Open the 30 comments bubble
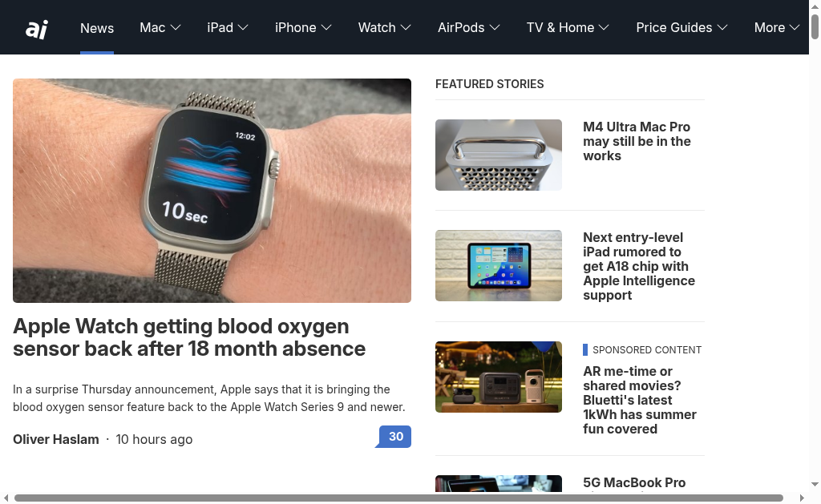The image size is (821, 504). pyautogui.click(x=394, y=437)
